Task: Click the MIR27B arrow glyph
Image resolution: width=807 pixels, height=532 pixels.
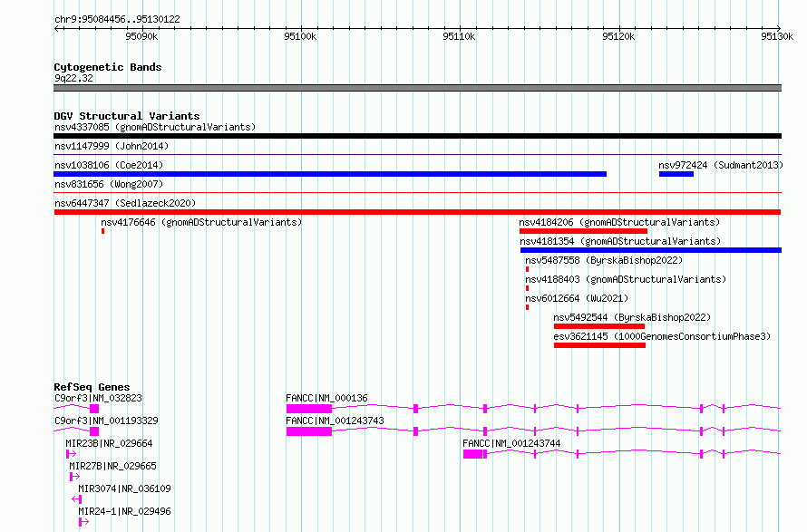Action: 74,477
